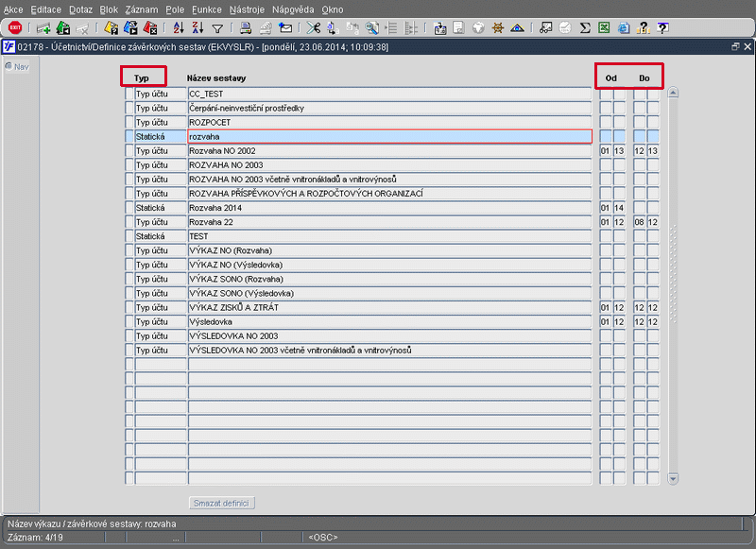Select the row marker beside ROZPOCET
Image resolution: width=756 pixels, height=549 pixels.
pyautogui.click(x=129, y=123)
